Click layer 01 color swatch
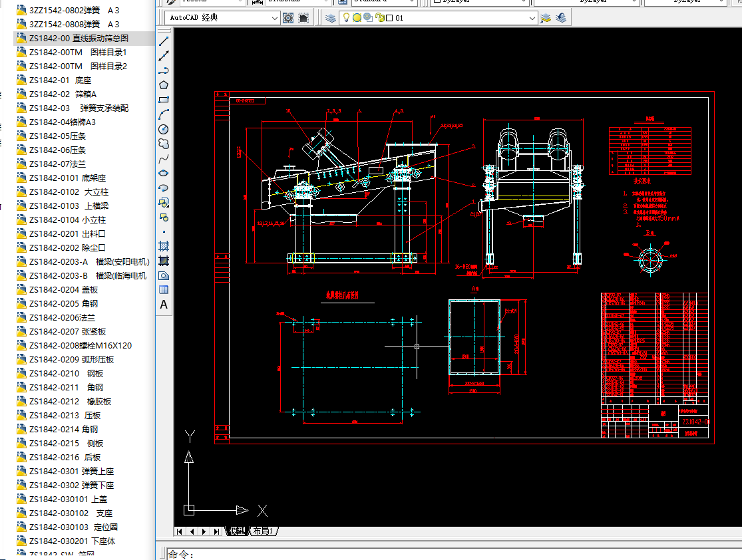 click(389, 18)
